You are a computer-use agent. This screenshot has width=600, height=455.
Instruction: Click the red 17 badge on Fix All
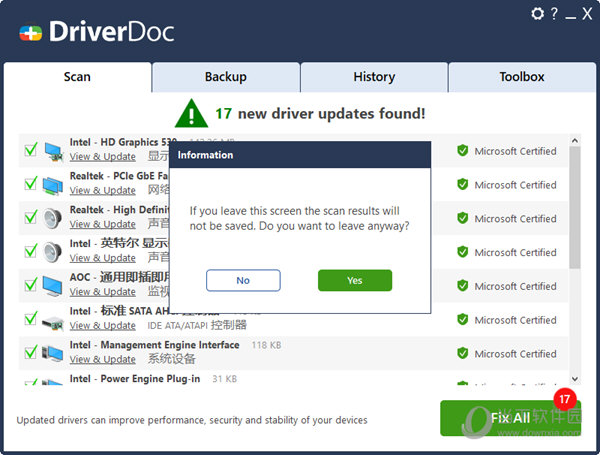[x=565, y=400]
